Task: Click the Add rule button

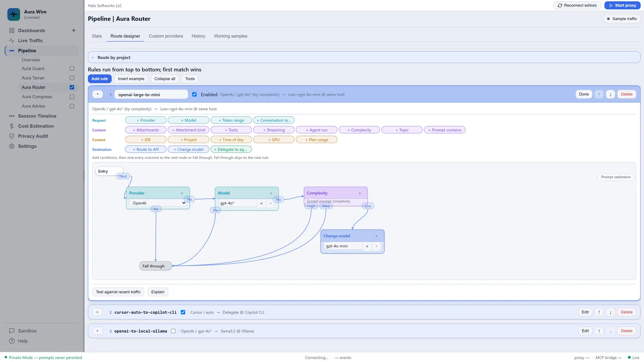Action: point(100,79)
